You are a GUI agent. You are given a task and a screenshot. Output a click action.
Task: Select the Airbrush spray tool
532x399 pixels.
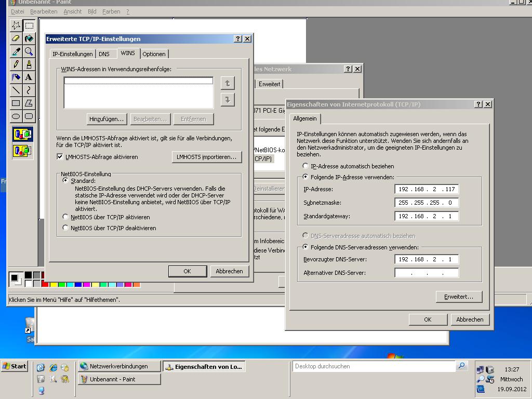[x=16, y=77]
